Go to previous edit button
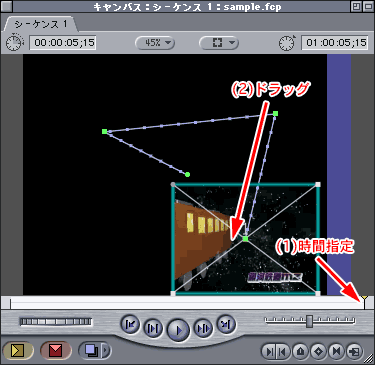375x365 pixels. 130,324
